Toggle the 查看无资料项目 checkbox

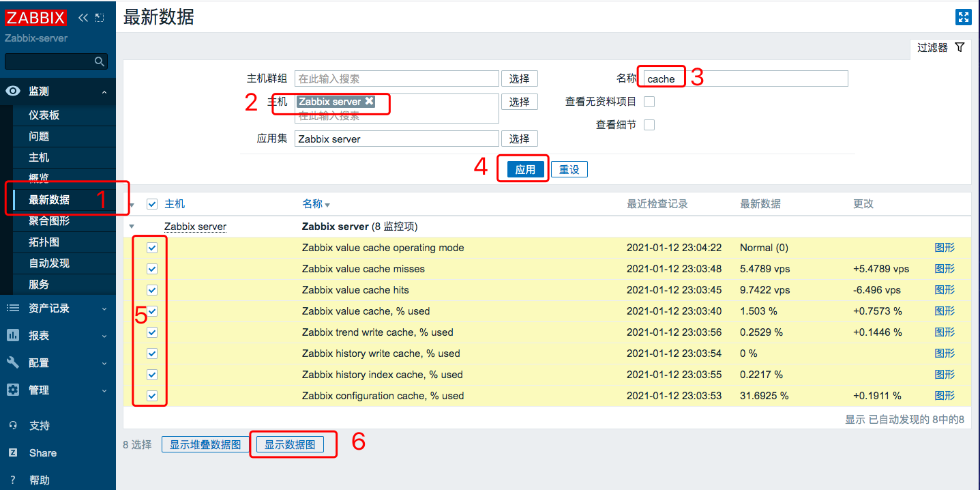tap(649, 102)
